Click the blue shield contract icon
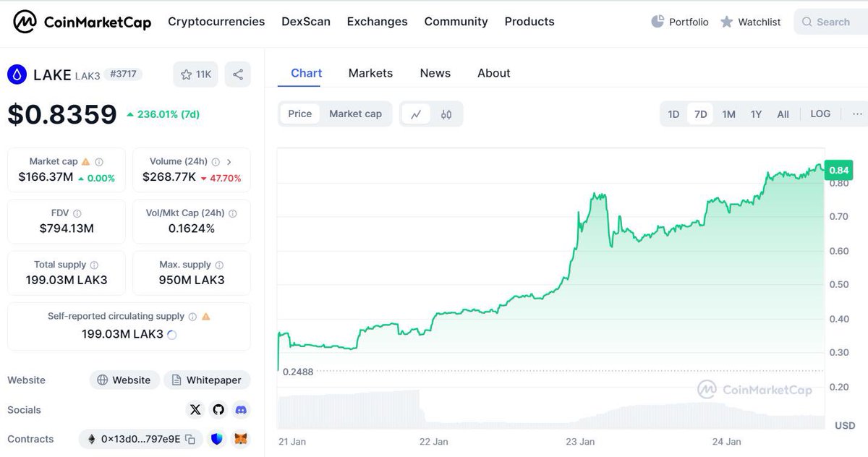868x457 pixels. tap(217, 439)
